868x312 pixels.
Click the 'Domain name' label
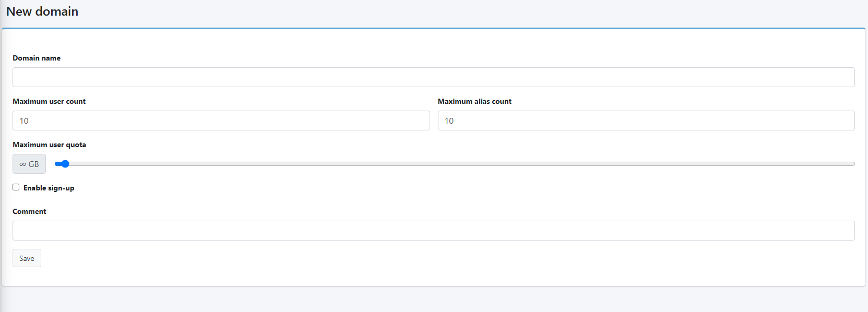(37, 58)
